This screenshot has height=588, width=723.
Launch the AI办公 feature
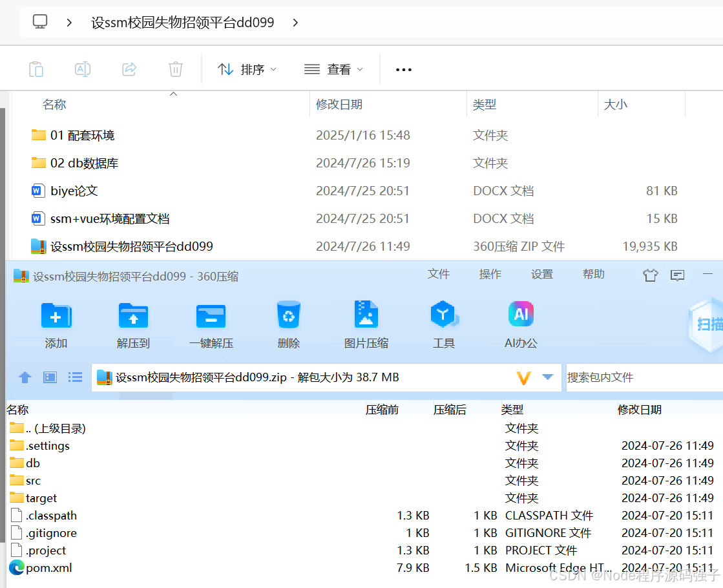click(521, 314)
